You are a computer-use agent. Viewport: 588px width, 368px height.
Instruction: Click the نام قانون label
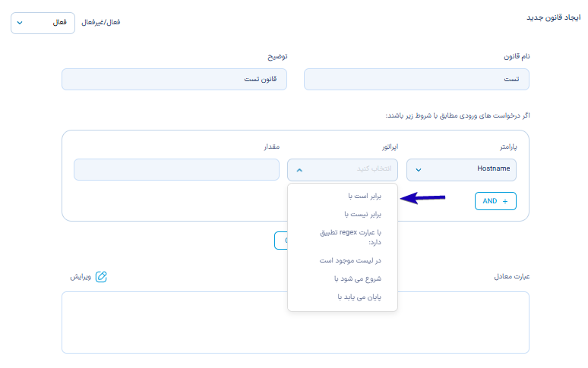[517, 57]
